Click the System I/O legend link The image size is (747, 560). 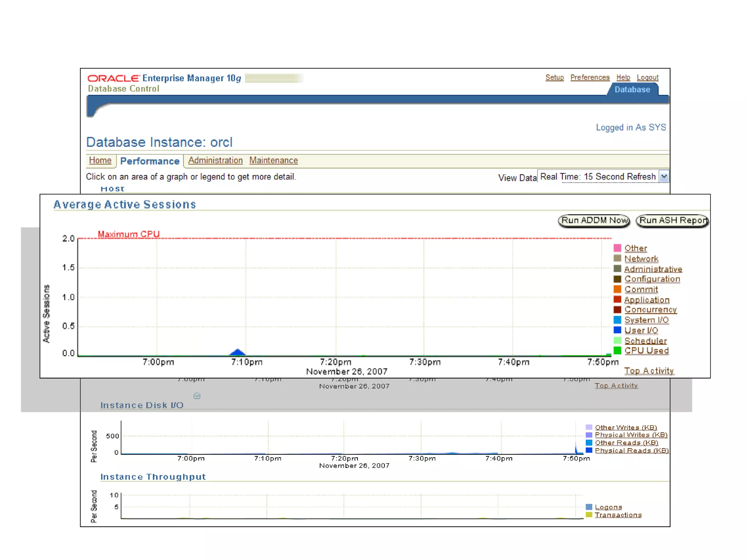click(646, 320)
